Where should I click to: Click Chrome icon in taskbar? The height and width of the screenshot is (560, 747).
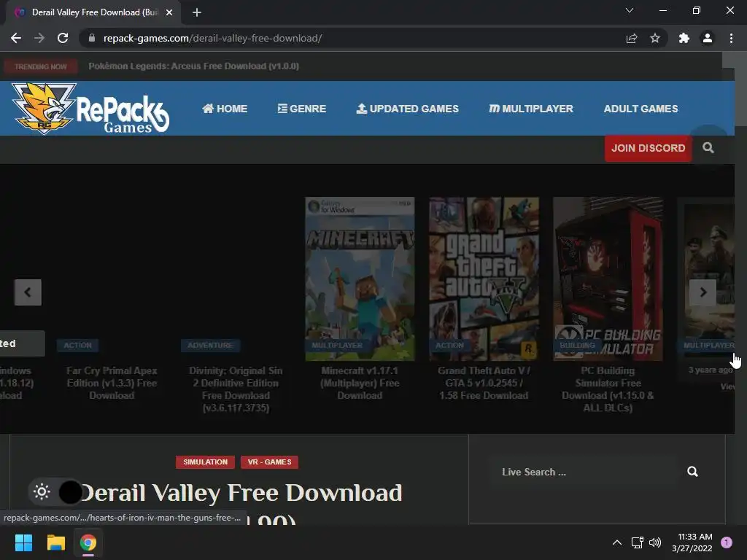point(88,542)
